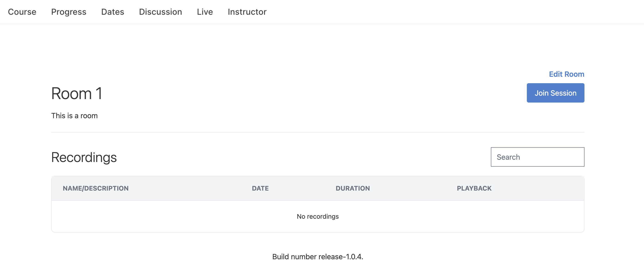Screen dimensions: 644x271
Task: Click the DURATION column header
Action: 352,188
